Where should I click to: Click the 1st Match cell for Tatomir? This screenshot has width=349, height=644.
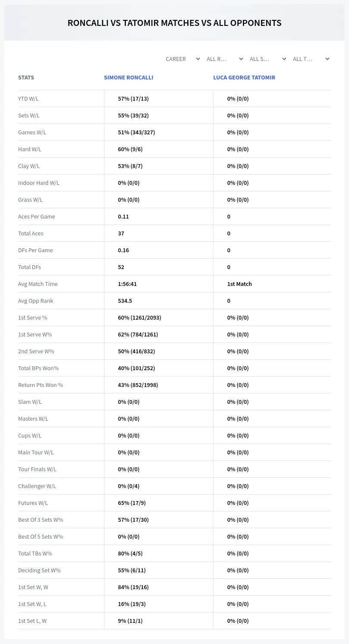239,284
